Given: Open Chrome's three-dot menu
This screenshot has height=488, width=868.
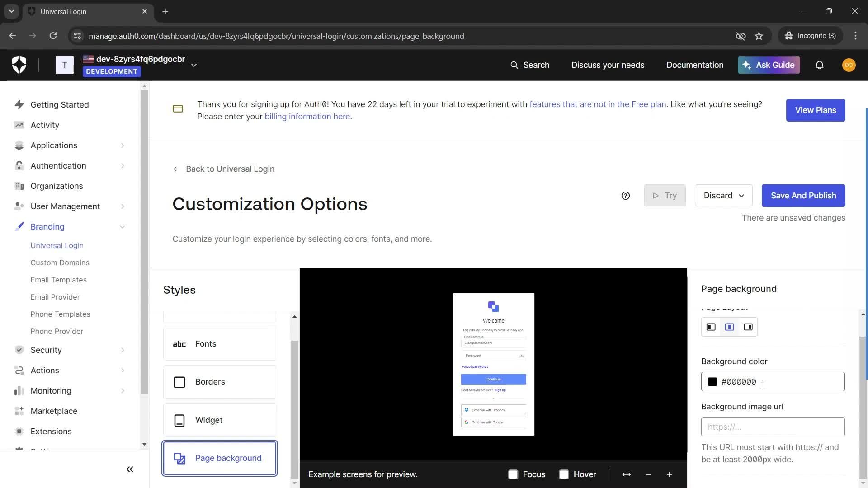Looking at the screenshot, I should pos(855,36).
